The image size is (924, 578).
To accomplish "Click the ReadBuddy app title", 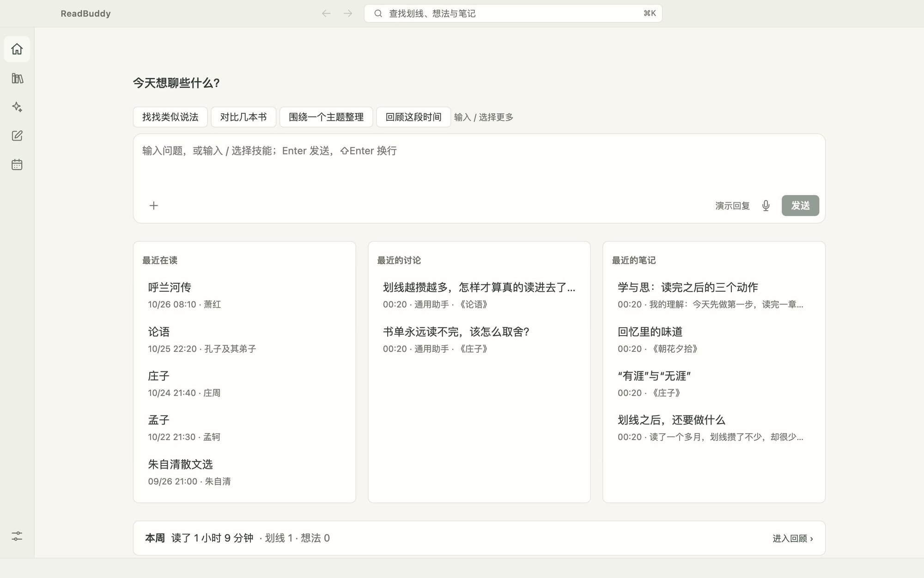I will (x=85, y=13).
